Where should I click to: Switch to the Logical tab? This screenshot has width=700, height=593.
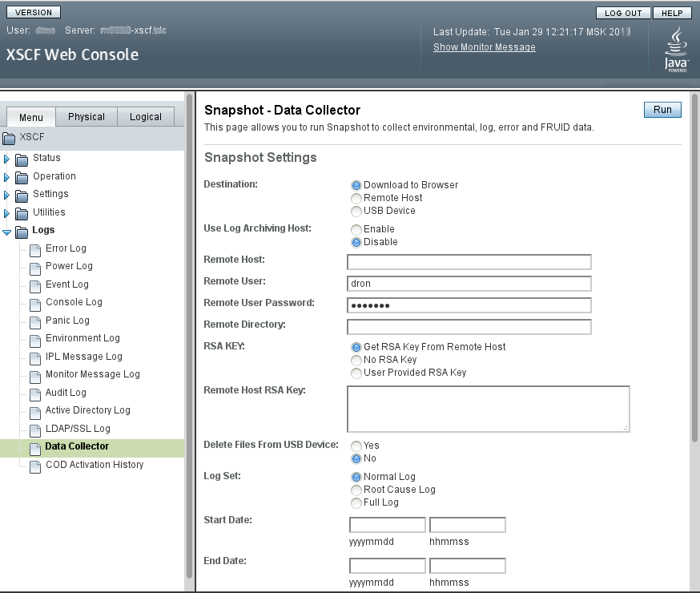pyautogui.click(x=146, y=116)
